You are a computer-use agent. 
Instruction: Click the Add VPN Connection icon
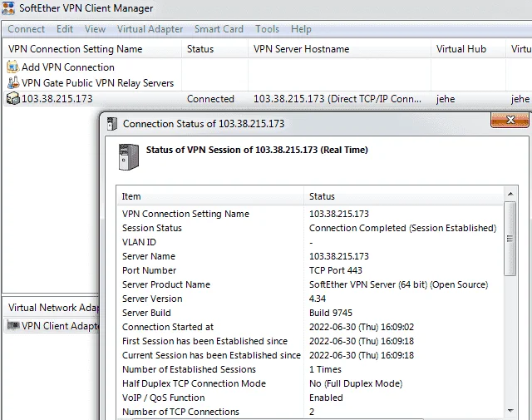(x=12, y=67)
